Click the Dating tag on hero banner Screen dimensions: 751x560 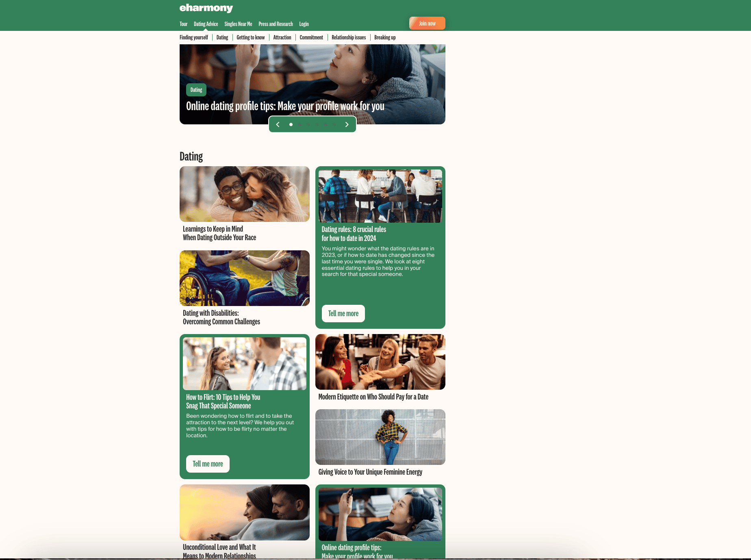point(196,90)
